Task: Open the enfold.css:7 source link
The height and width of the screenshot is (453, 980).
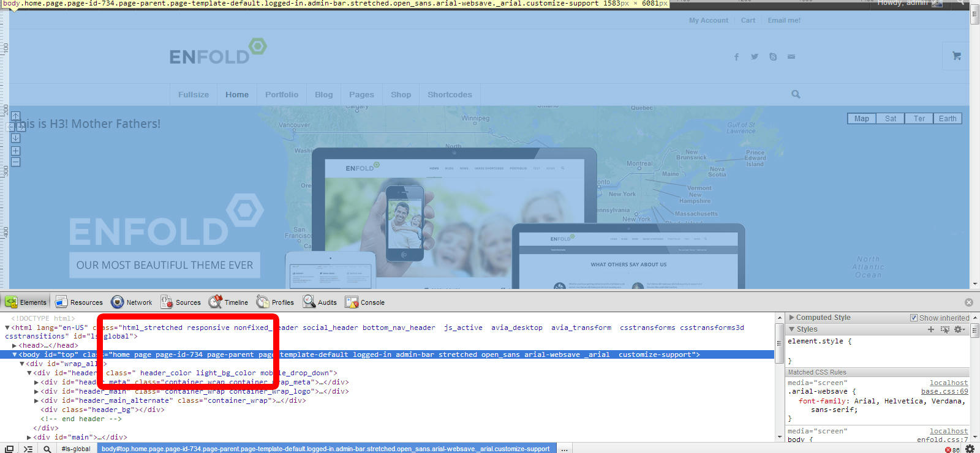Action: pyautogui.click(x=943, y=440)
